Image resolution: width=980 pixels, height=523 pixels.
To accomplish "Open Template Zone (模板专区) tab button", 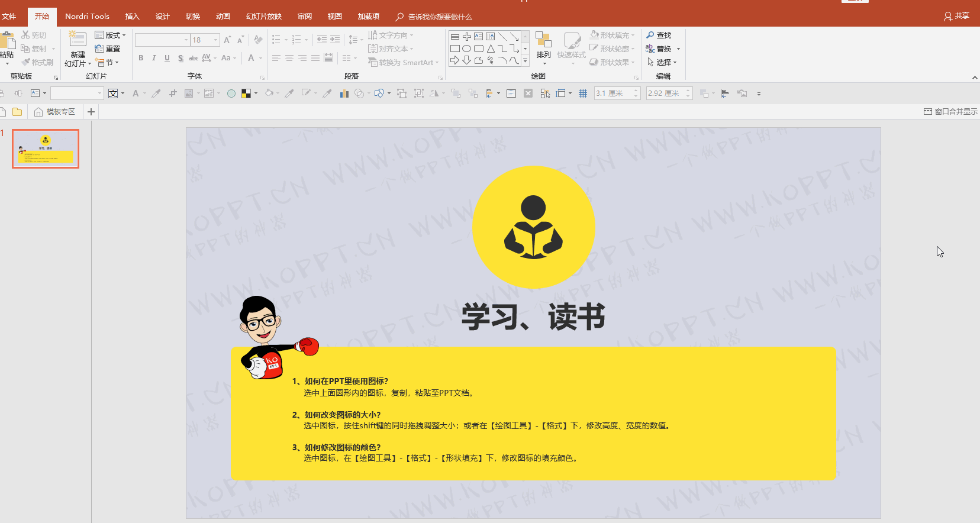I will (55, 111).
